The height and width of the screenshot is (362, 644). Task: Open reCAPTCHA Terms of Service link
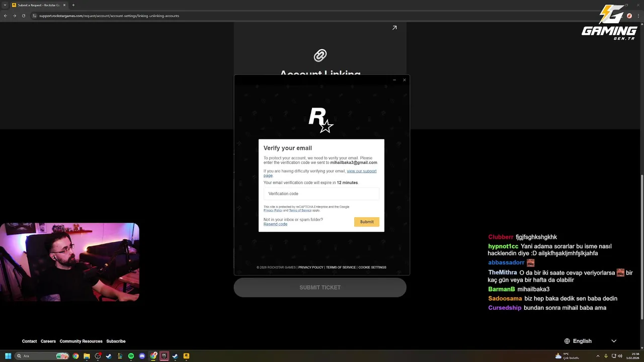click(300, 210)
